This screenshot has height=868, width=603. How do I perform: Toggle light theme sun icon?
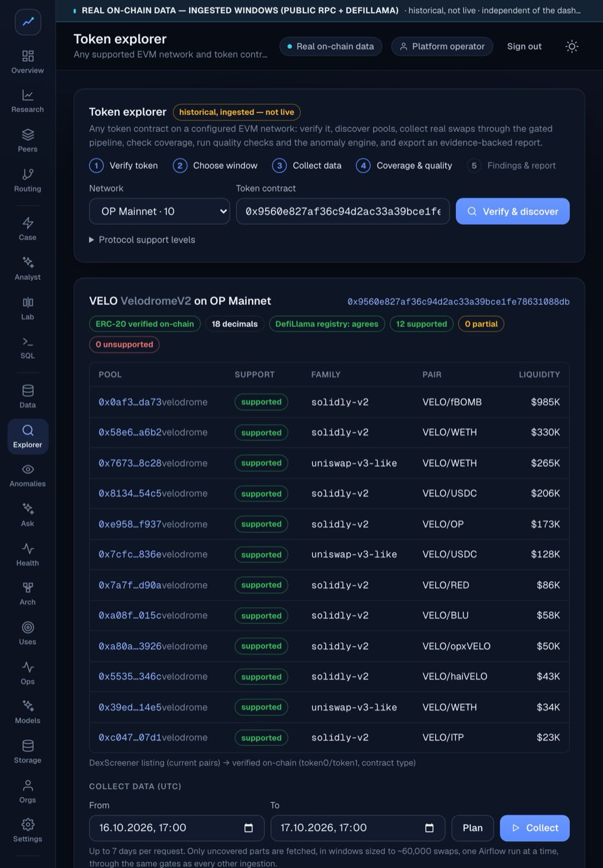572,47
